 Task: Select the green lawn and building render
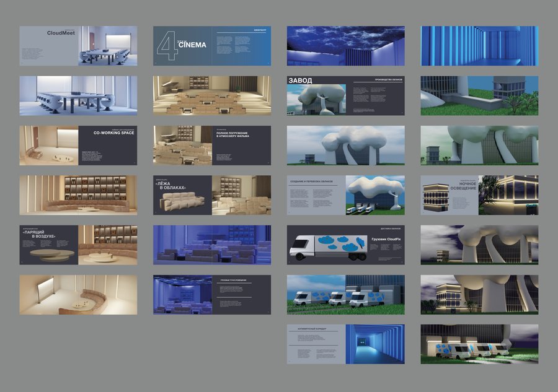point(480,95)
